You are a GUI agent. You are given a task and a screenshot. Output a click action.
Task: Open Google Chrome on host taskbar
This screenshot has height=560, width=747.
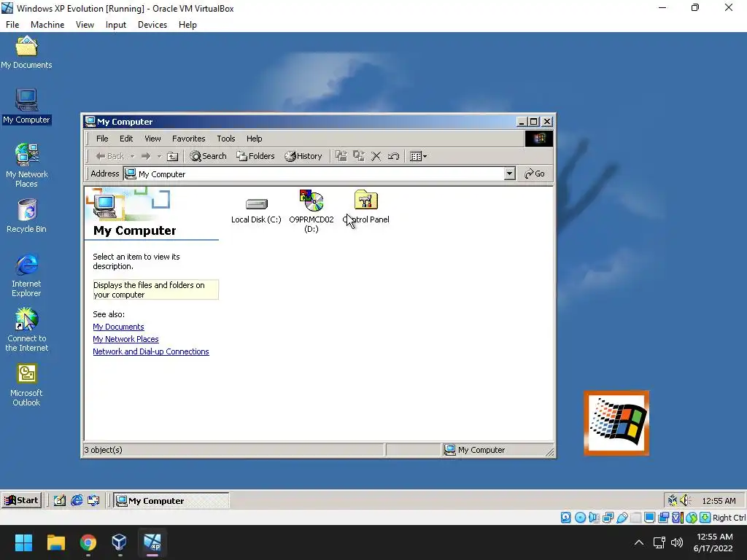88,542
